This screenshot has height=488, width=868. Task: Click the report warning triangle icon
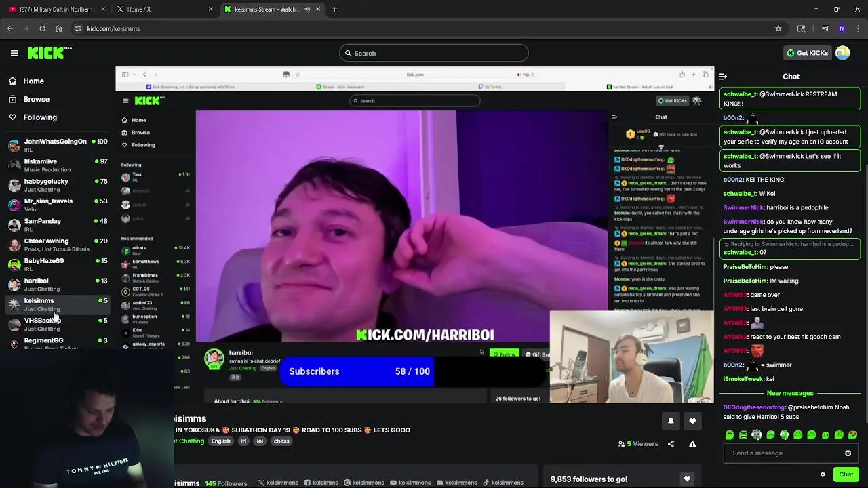click(x=692, y=444)
